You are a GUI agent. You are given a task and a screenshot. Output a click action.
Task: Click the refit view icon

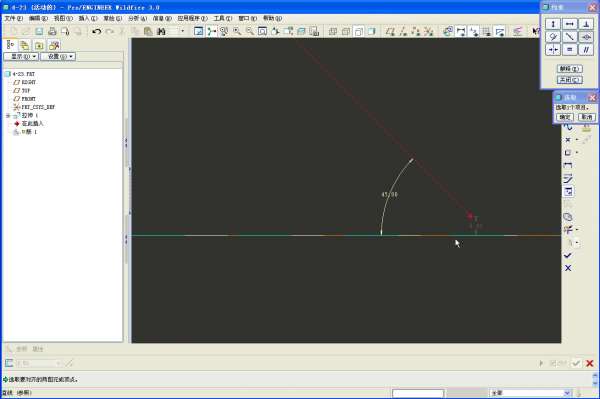pos(262,31)
